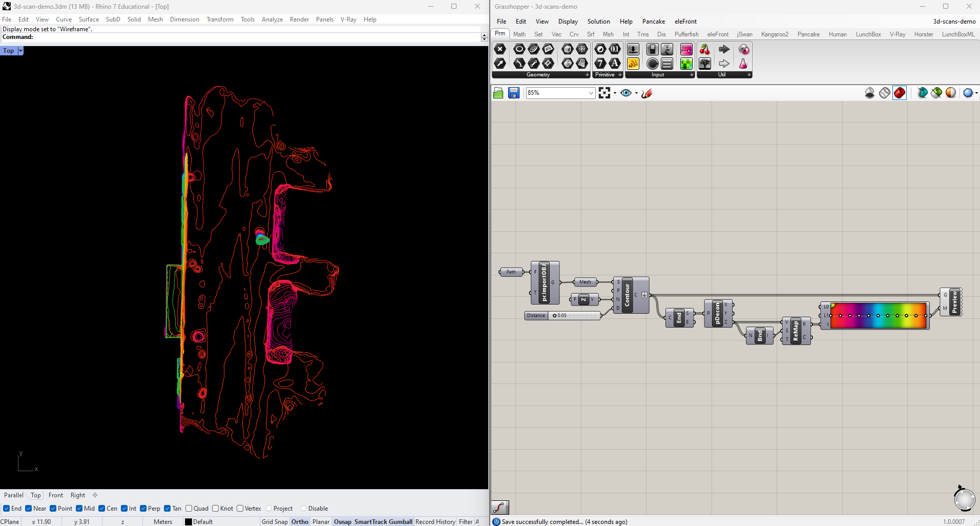Viewport: 980px width, 526px height.
Task: Disable the Ortho mode in the status bar
Action: tap(300, 521)
